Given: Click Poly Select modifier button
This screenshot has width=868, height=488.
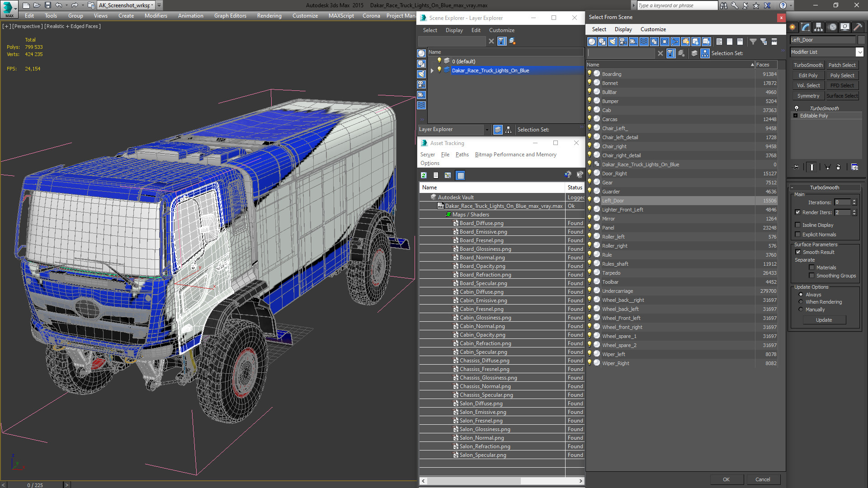Looking at the screenshot, I should click(842, 75).
